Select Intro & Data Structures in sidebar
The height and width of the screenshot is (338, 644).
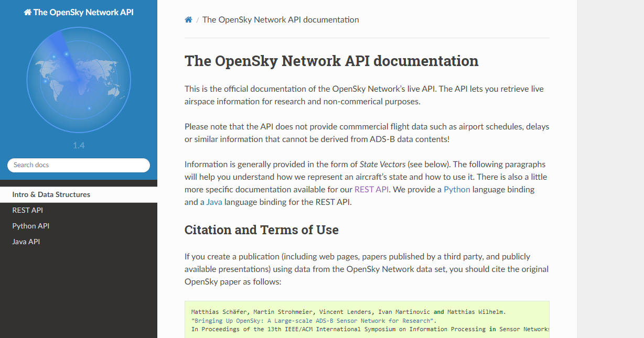[x=51, y=194]
